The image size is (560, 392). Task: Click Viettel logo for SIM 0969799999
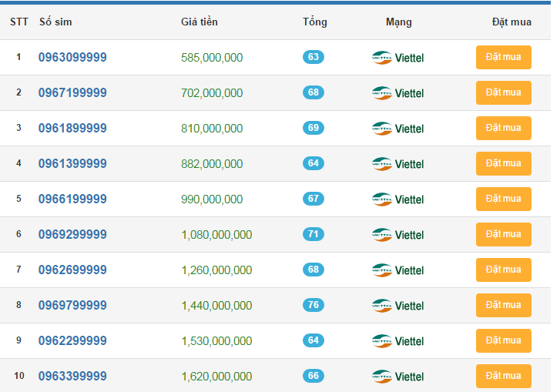click(x=397, y=306)
